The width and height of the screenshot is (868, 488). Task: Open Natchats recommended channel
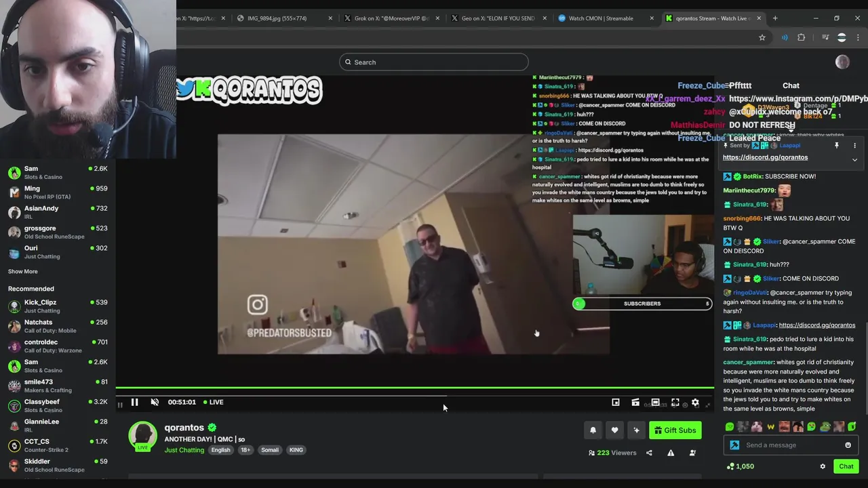[x=58, y=326]
